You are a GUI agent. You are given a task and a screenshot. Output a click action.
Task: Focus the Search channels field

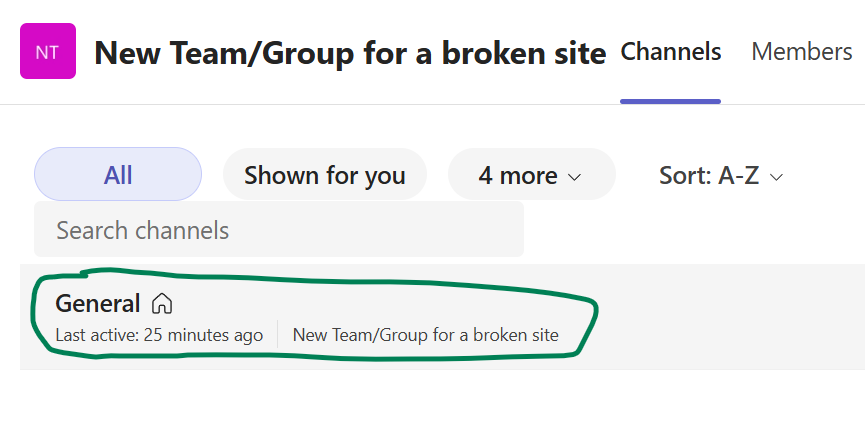coord(279,229)
